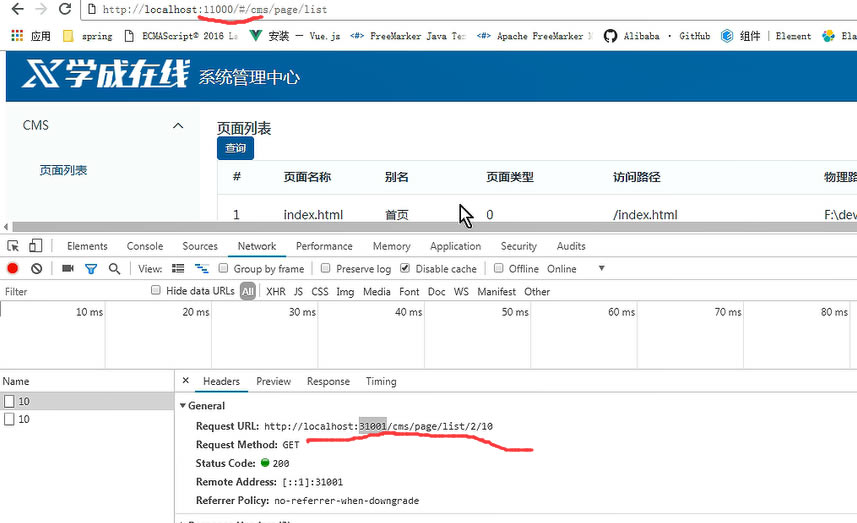Viewport: 857px width, 523px height.
Task: Open the Audits tab
Action: coord(571,246)
